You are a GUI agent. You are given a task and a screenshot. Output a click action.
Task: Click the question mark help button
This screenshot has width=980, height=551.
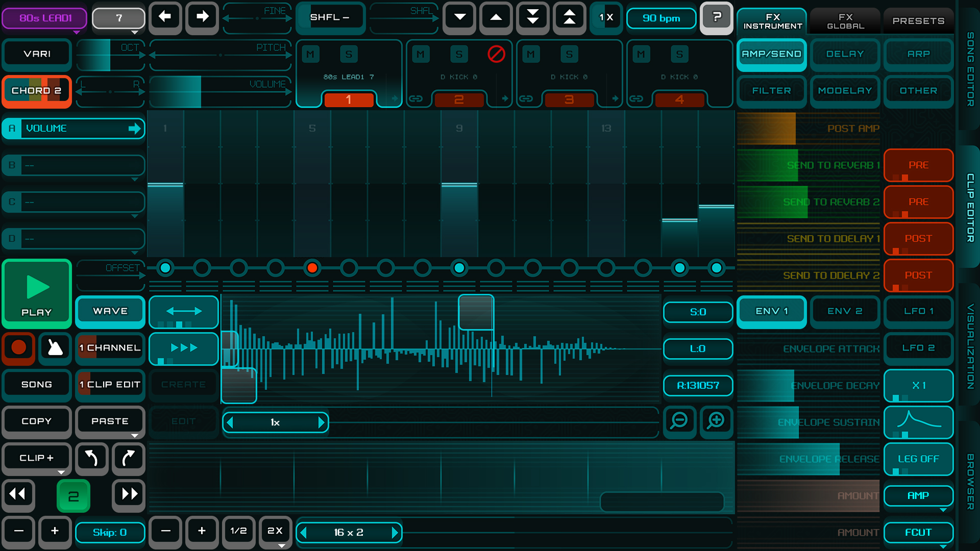[716, 18]
